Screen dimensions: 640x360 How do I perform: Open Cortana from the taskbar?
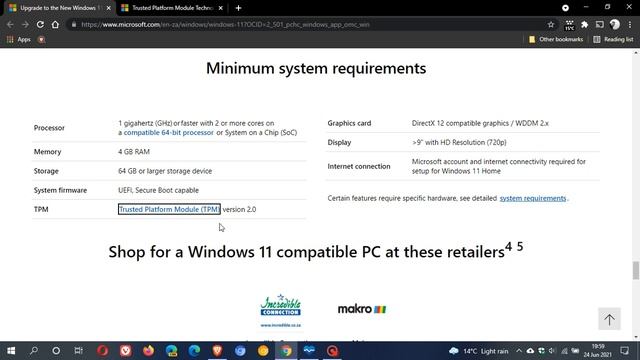tap(56, 351)
